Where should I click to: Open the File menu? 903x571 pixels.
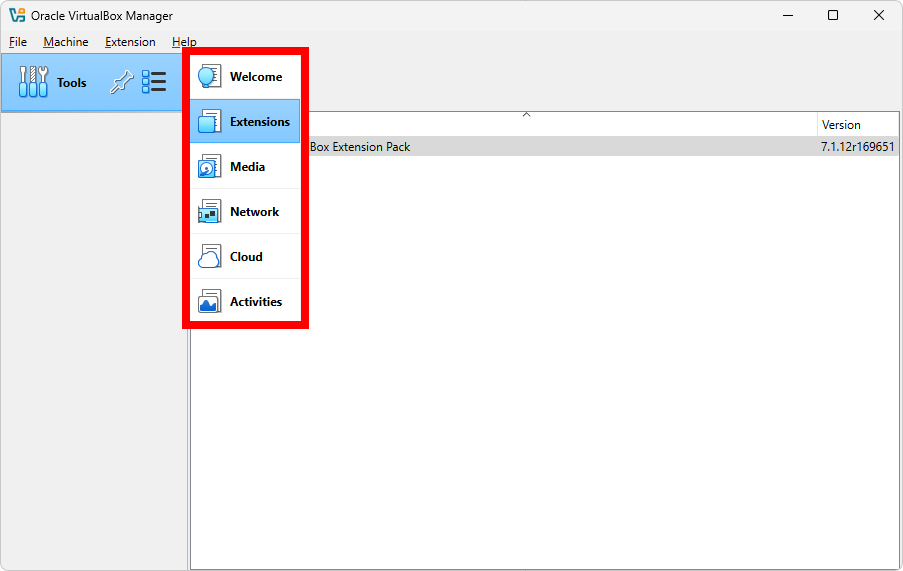18,42
